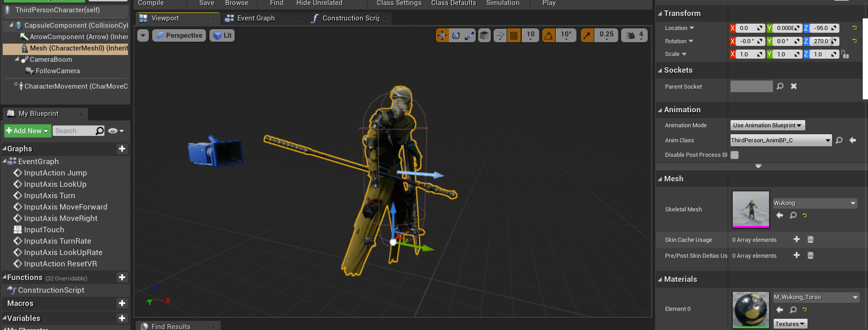
Task: Expand Animation advanced options arrow
Action: pyautogui.click(x=758, y=166)
